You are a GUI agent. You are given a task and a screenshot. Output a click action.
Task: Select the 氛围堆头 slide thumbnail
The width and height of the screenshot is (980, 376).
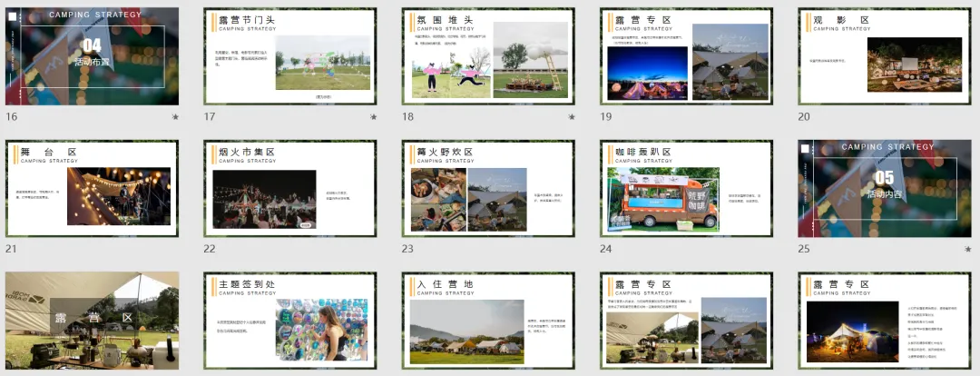[488, 56]
